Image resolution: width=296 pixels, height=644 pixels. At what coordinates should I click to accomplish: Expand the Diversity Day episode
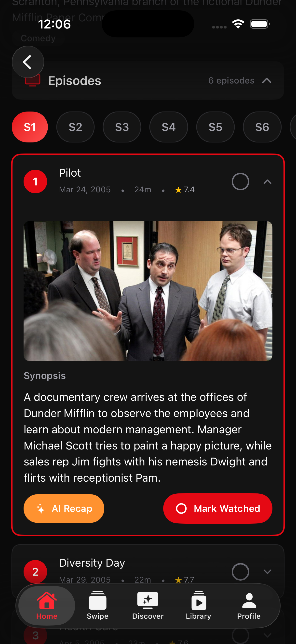[267, 572]
